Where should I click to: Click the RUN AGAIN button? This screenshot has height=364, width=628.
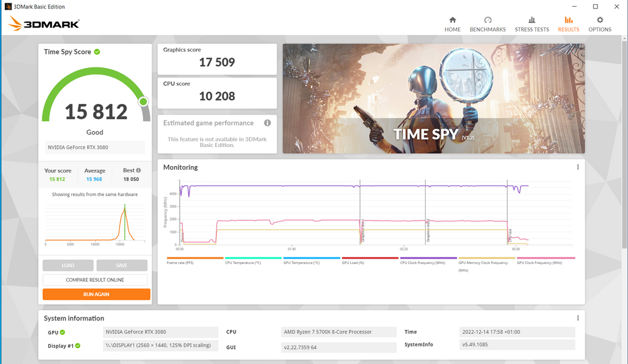[96, 294]
